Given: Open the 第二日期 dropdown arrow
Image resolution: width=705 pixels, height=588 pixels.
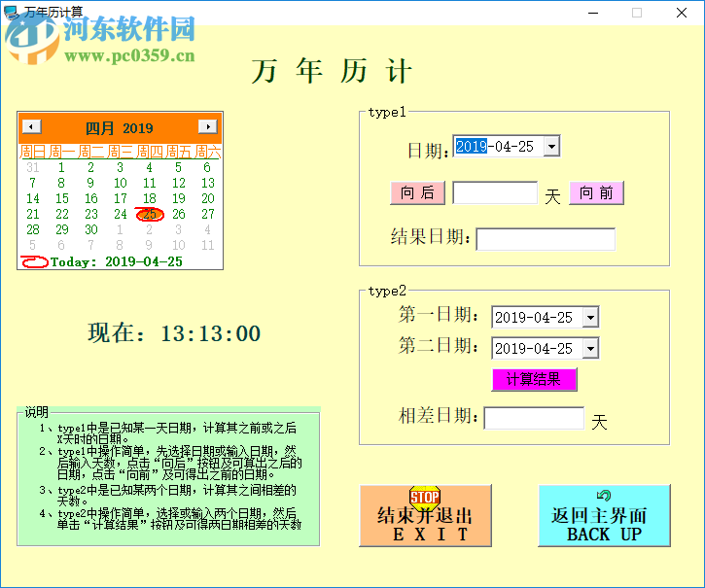Looking at the screenshot, I should [x=590, y=348].
